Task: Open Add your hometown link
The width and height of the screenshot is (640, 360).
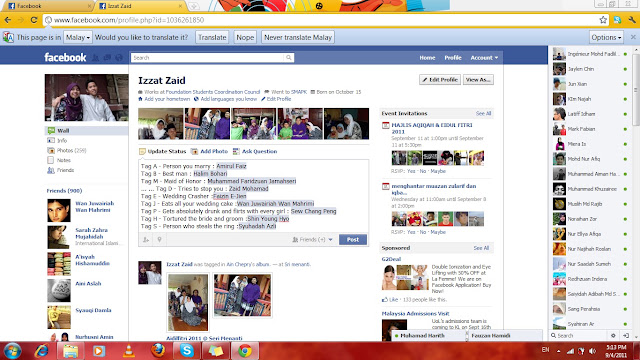Action: tap(167, 99)
